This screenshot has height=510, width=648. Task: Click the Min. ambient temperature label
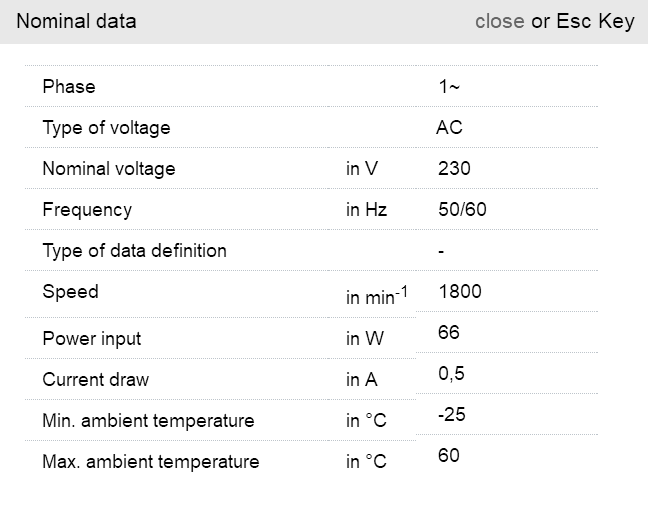click(x=148, y=421)
